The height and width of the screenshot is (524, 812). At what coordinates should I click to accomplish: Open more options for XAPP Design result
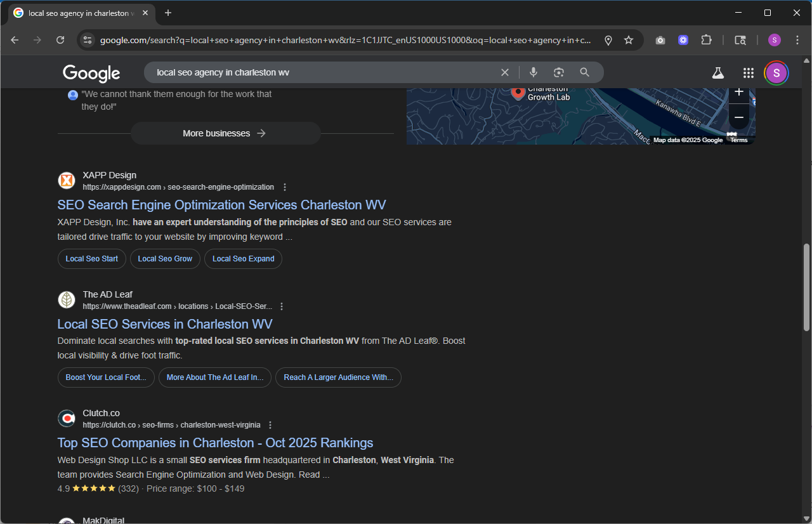(x=285, y=187)
